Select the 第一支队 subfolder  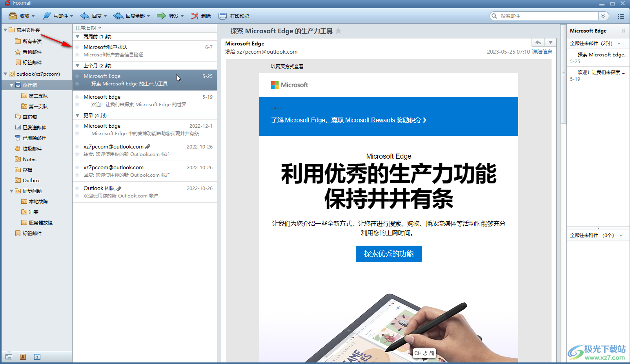click(x=35, y=106)
